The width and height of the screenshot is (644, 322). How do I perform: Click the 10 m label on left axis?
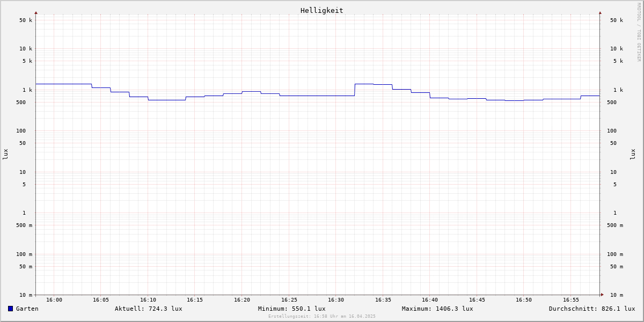(26, 295)
